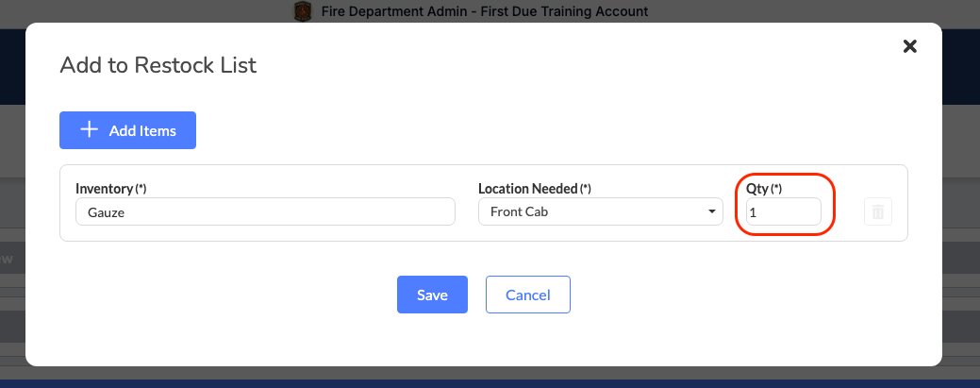This screenshot has height=388, width=980.
Task: Click the required asterisk beside Qty
Action: point(775,189)
